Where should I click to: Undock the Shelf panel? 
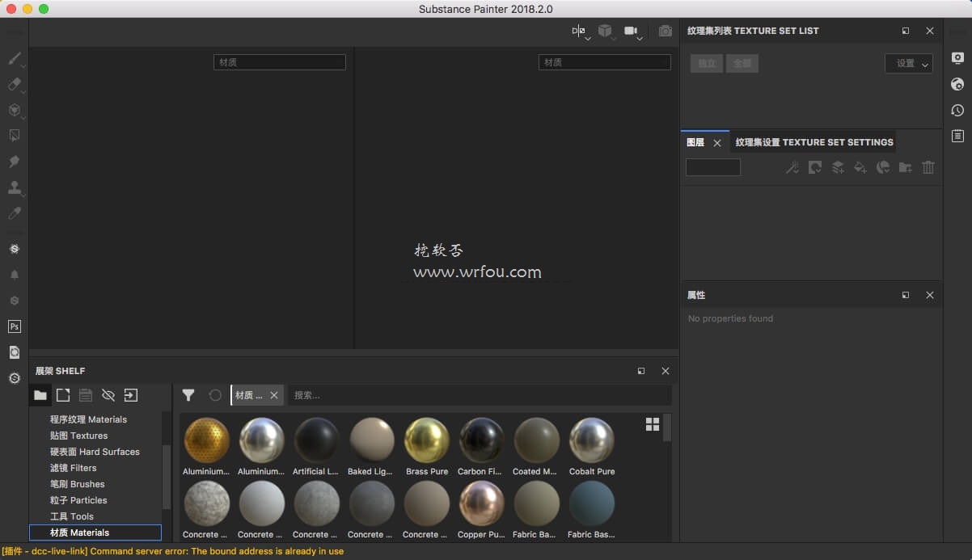(x=641, y=371)
